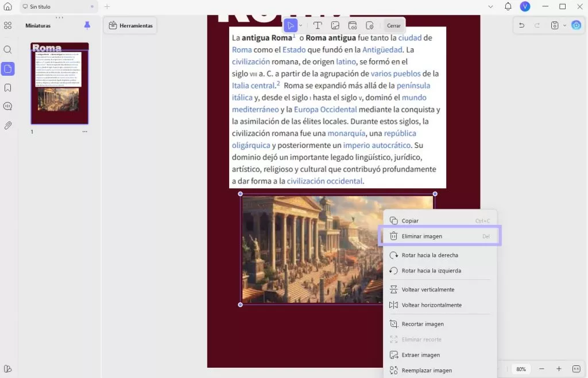The height and width of the screenshot is (378, 588).
Task: Click the Cerrar button in edit toolbar
Action: click(394, 25)
